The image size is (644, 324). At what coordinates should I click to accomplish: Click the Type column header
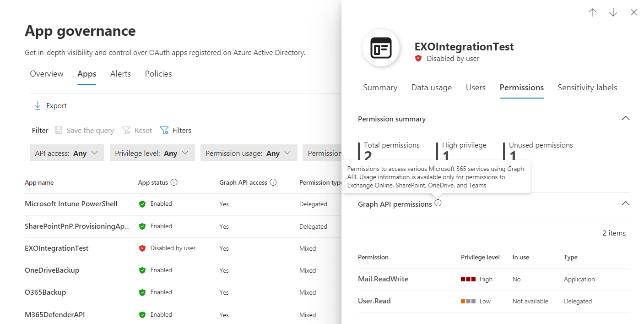[571, 257]
